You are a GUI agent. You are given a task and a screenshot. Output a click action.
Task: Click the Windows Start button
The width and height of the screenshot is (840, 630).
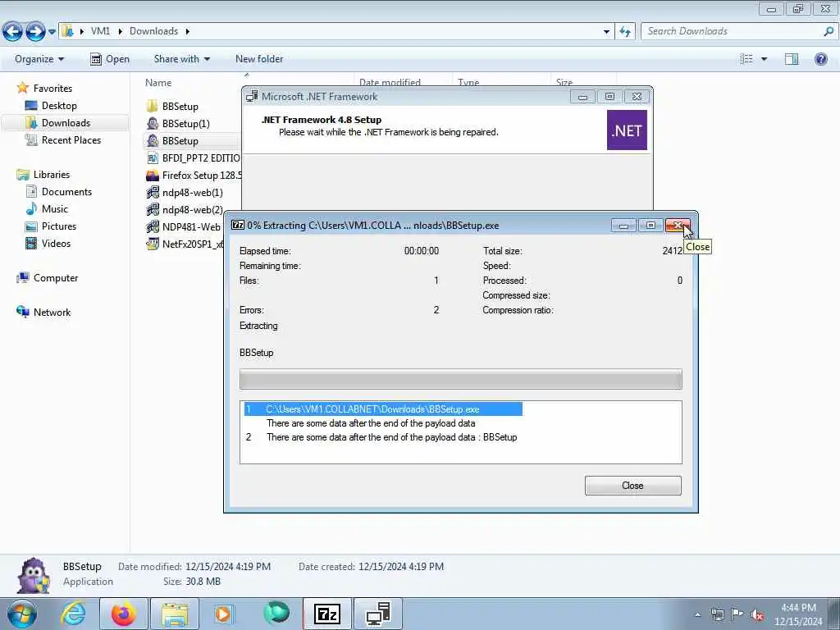22,614
